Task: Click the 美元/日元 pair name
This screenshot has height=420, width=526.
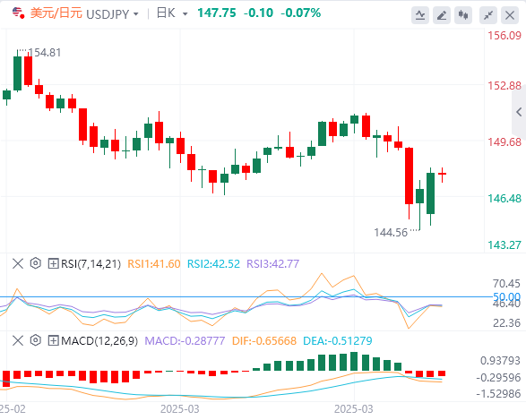Action: pyautogui.click(x=56, y=13)
